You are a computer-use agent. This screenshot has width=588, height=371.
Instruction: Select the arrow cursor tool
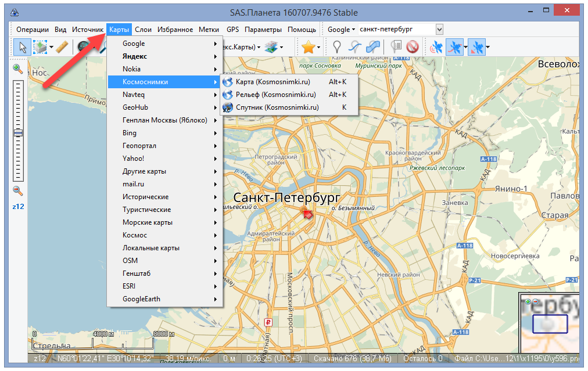[x=23, y=47]
